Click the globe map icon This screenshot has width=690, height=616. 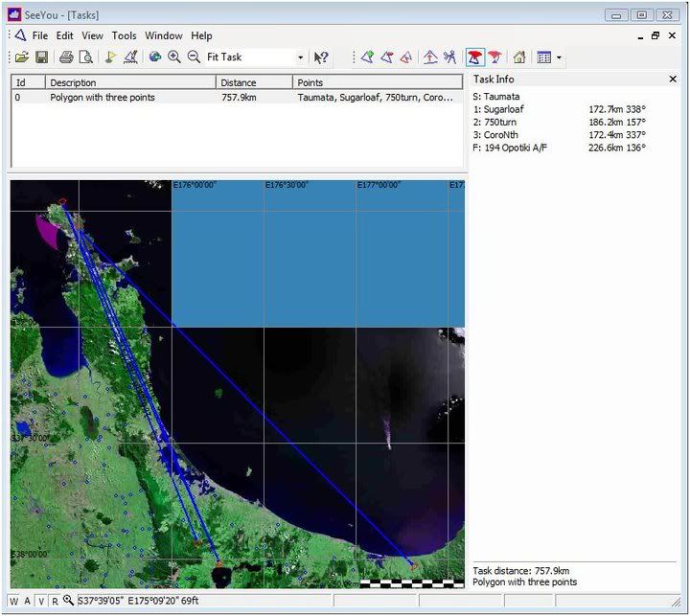tap(154, 57)
